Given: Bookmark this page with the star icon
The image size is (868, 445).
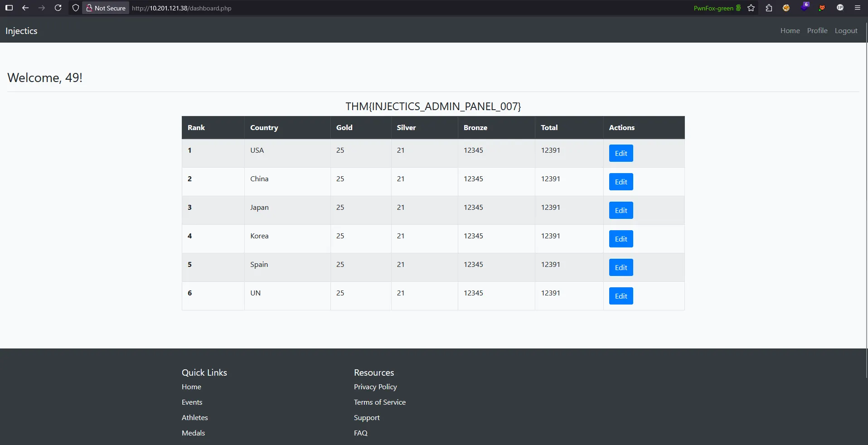Looking at the screenshot, I should pos(751,8).
